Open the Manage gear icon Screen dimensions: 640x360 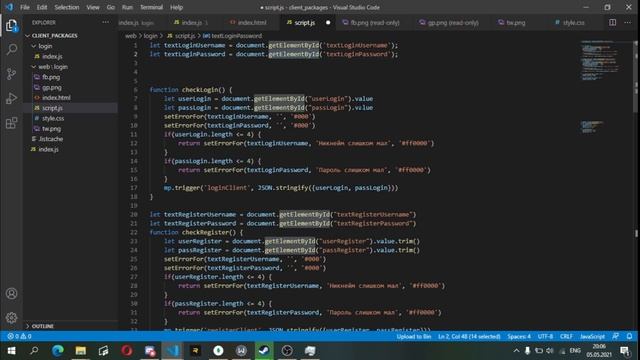(11, 318)
